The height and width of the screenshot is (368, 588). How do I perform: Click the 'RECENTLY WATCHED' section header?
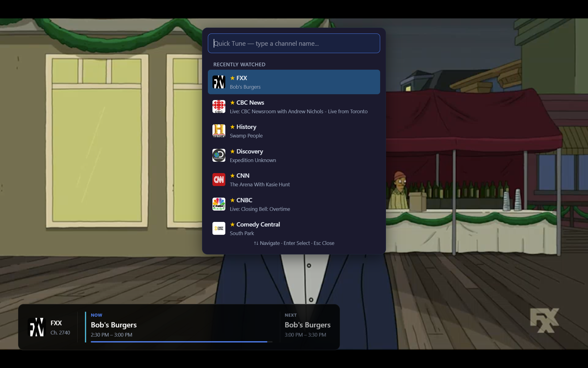239,64
